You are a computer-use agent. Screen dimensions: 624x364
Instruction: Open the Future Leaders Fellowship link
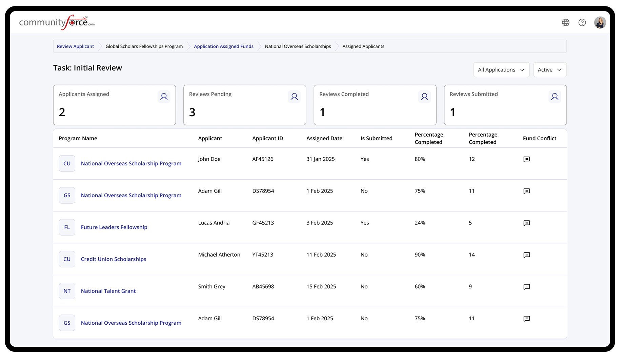point(114,227)
